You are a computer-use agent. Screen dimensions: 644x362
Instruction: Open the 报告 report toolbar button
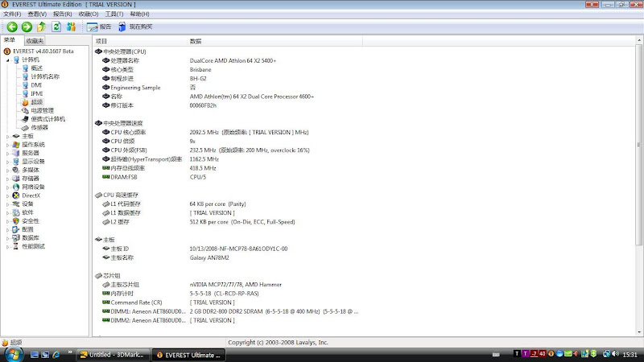(99, 27)
